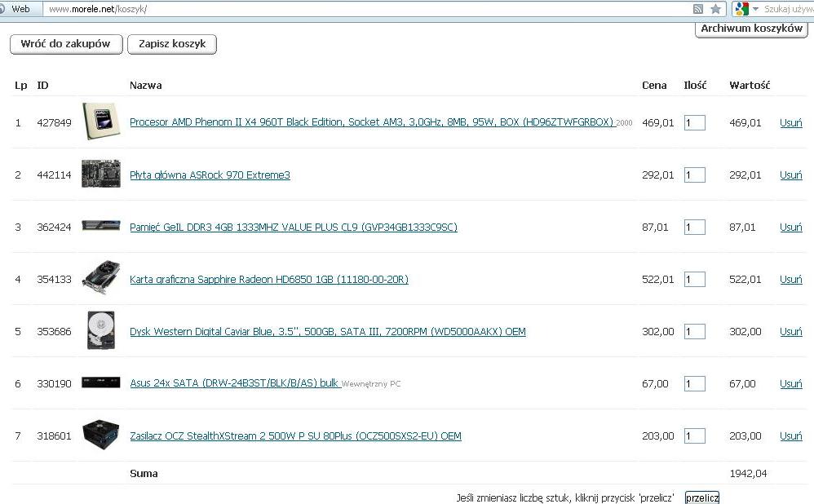
Task: Select product ID 362424
Action: pos(54,227)
